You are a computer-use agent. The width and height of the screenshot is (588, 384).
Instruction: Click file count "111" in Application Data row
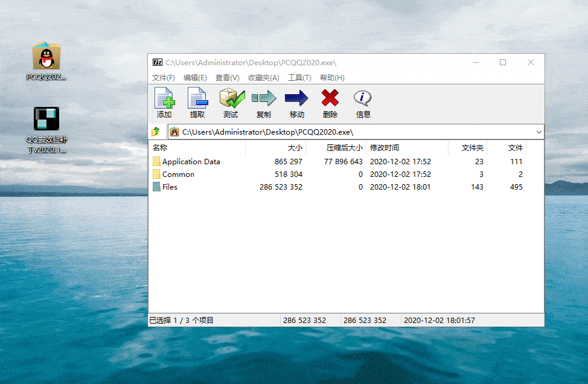(516, 162)
